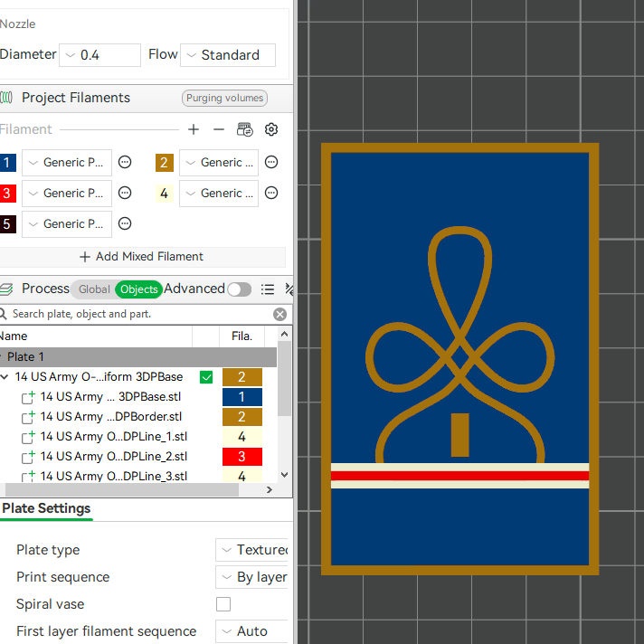
Task: Click horizontal scrollbar right arrow
Action: click(270, 489)
